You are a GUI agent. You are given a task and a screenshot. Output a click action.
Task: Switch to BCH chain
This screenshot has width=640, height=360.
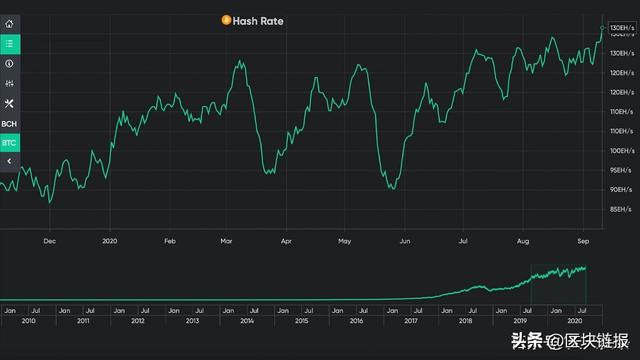[9, 124]
